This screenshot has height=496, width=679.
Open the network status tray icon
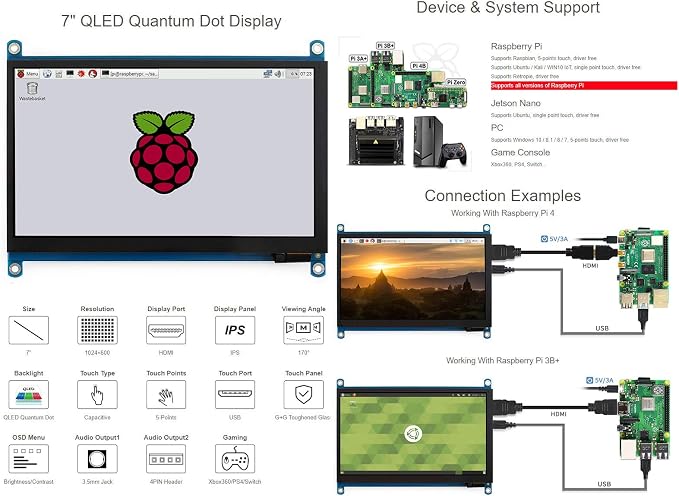268,74
